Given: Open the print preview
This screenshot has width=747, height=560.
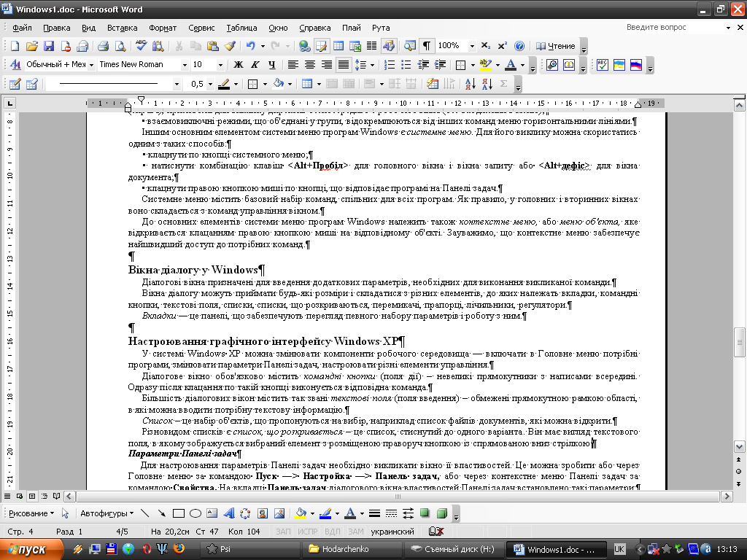Looking at the screenshot, I should [120, 46].
